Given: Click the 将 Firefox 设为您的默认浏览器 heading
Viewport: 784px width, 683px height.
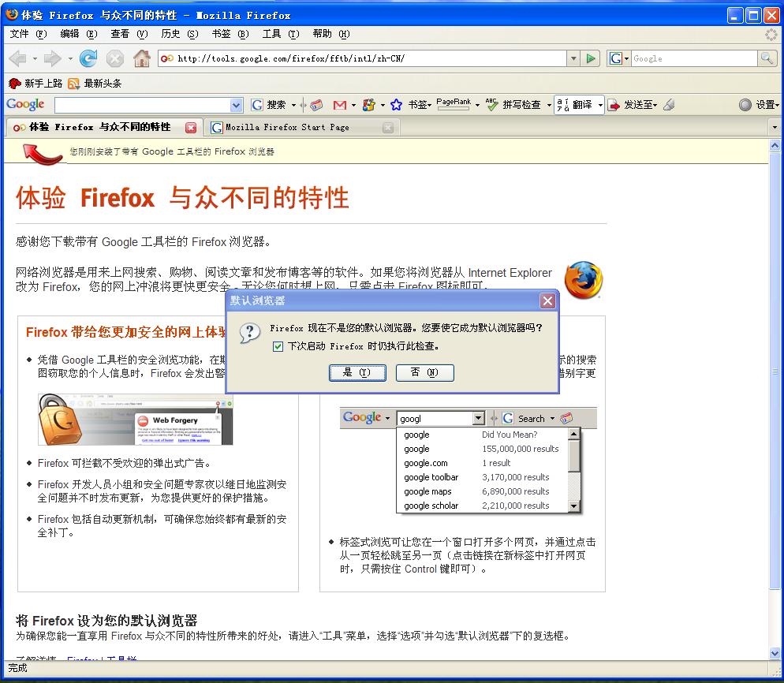Looking at the screenshot, I should tap(106, 621).
